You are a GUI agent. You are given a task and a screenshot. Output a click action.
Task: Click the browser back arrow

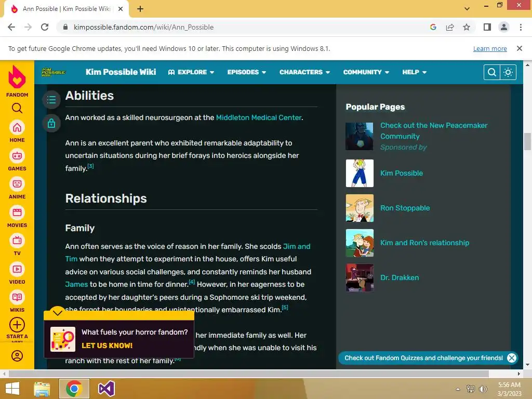[x=11, y=27]
